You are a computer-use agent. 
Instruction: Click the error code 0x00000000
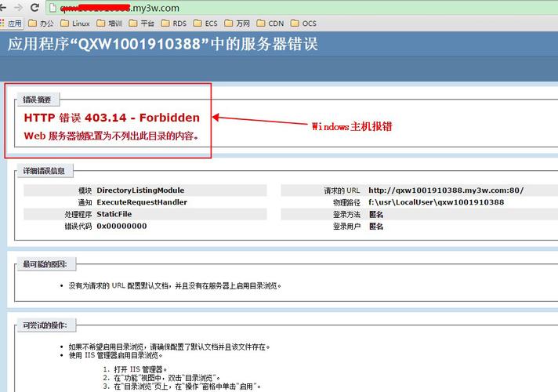tap(121, 226)
